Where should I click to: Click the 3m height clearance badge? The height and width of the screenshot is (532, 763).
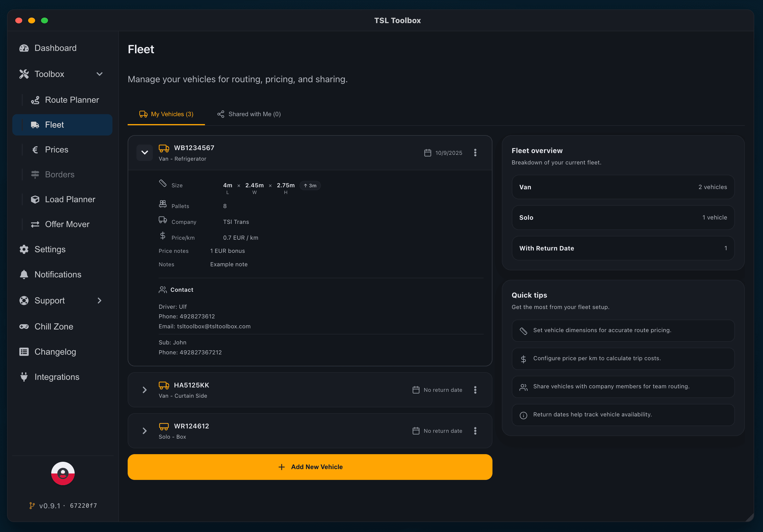coord(310,186)
